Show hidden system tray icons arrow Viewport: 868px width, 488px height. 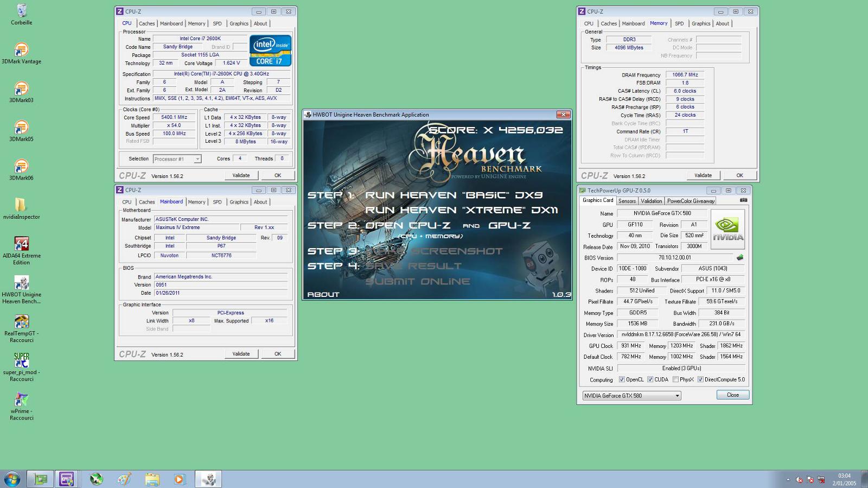click(788, 480)
